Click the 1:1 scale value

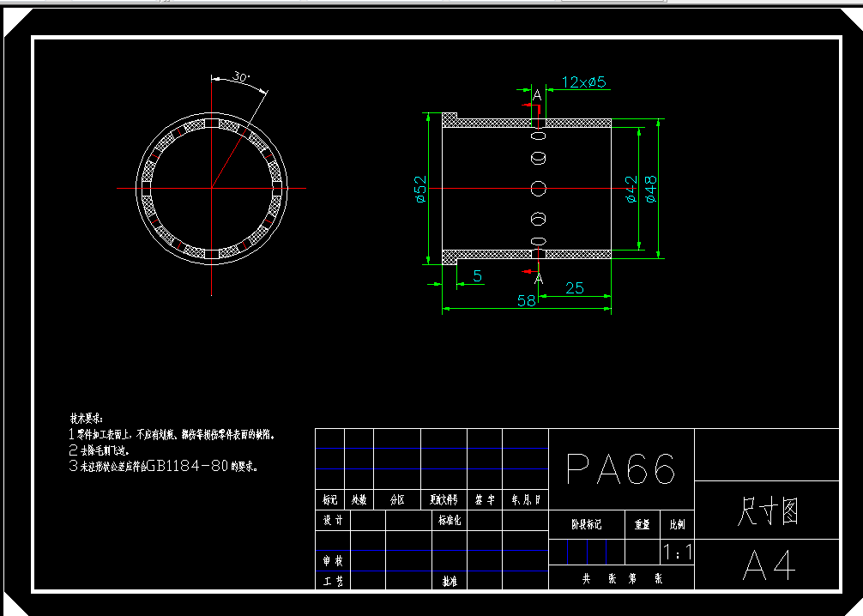click(678, 552)
